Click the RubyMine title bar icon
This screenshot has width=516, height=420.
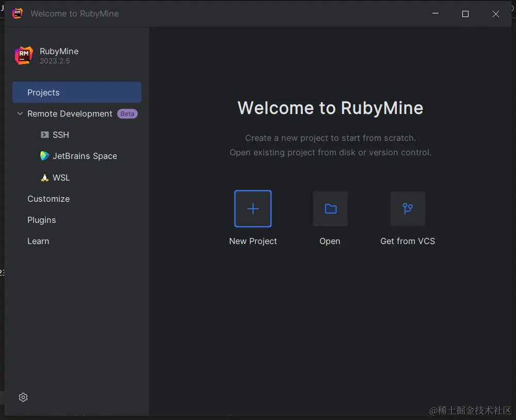[x=18, y=13]
